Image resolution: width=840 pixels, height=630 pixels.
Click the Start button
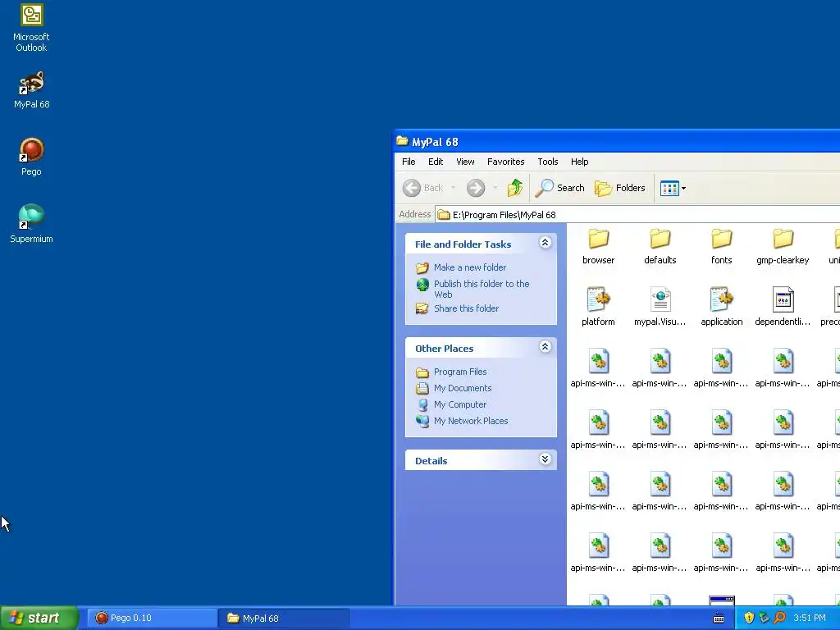[39, 618]
